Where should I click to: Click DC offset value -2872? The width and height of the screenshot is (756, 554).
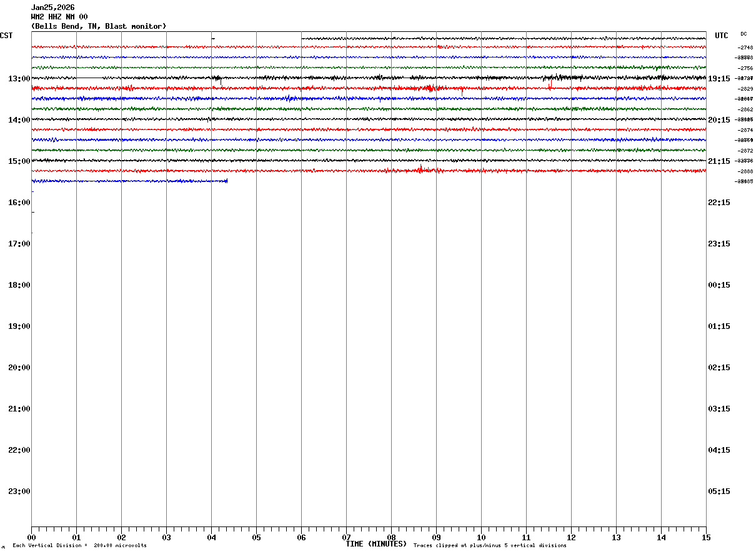click(x=745, y=151)
